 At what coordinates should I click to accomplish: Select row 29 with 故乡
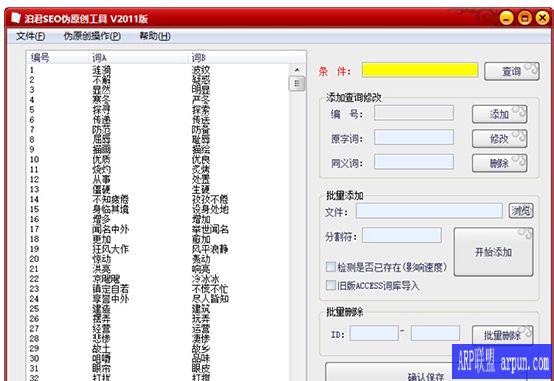coord(158,348)
